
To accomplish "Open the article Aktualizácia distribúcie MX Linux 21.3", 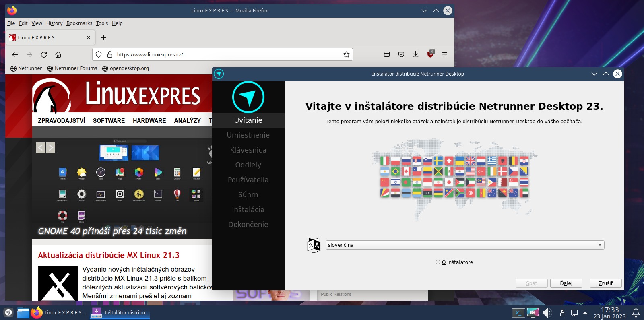I will click(109, 255).
